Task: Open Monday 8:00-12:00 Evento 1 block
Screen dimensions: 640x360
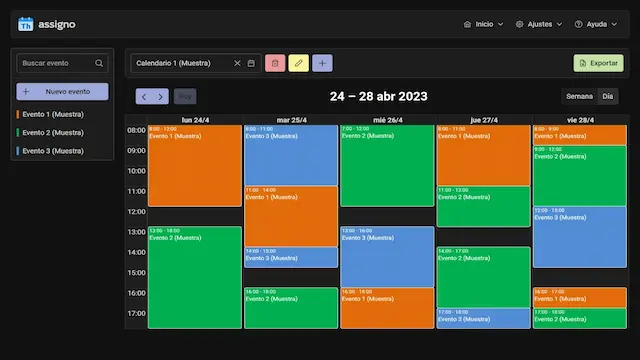Action: (x=195, y=166)
